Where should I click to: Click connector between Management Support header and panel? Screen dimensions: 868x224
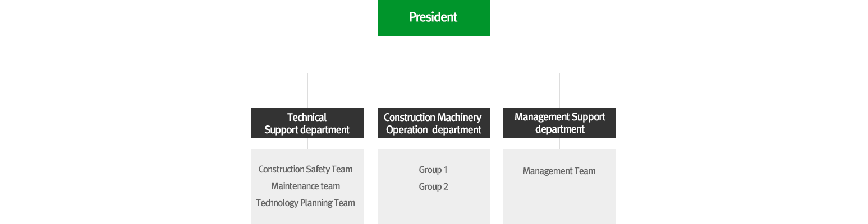[559, 143]
